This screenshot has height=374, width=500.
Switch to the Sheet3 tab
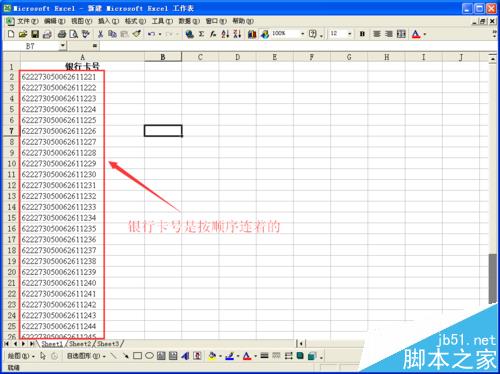108,343
